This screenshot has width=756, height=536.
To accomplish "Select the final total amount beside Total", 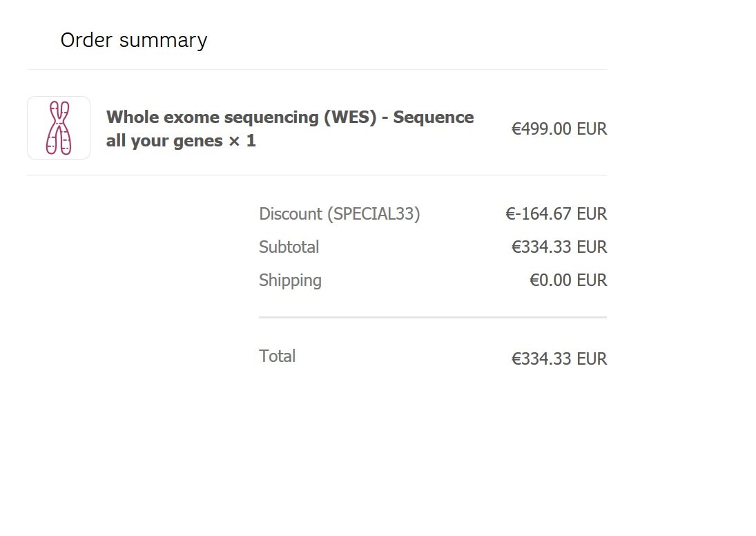I will 559,359.
